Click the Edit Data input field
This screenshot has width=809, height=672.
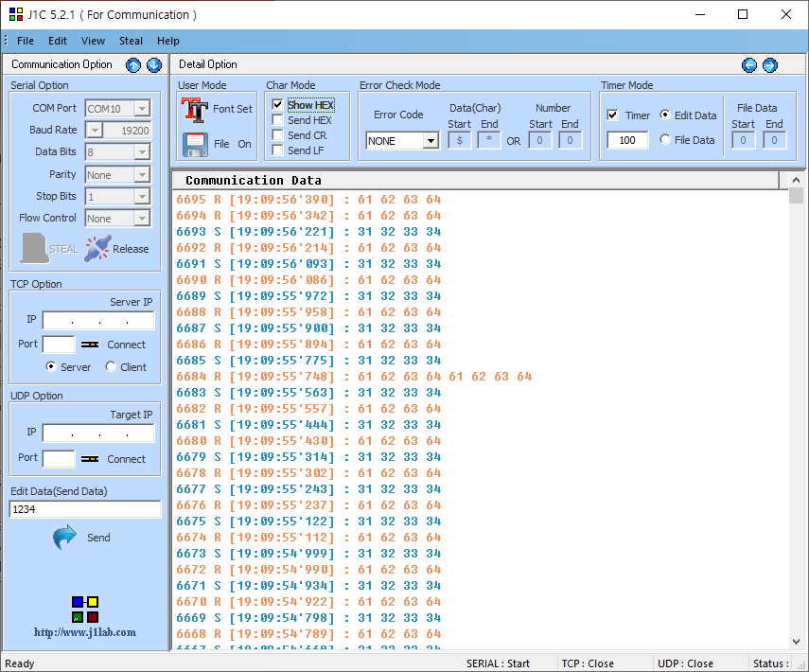click(85, 509)
